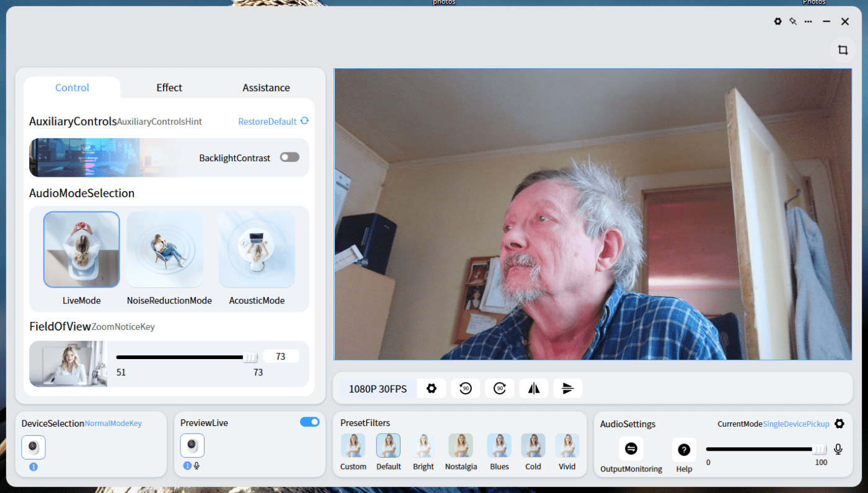
Task: Open the crop tool above the preview
Action: pos(843,49)
